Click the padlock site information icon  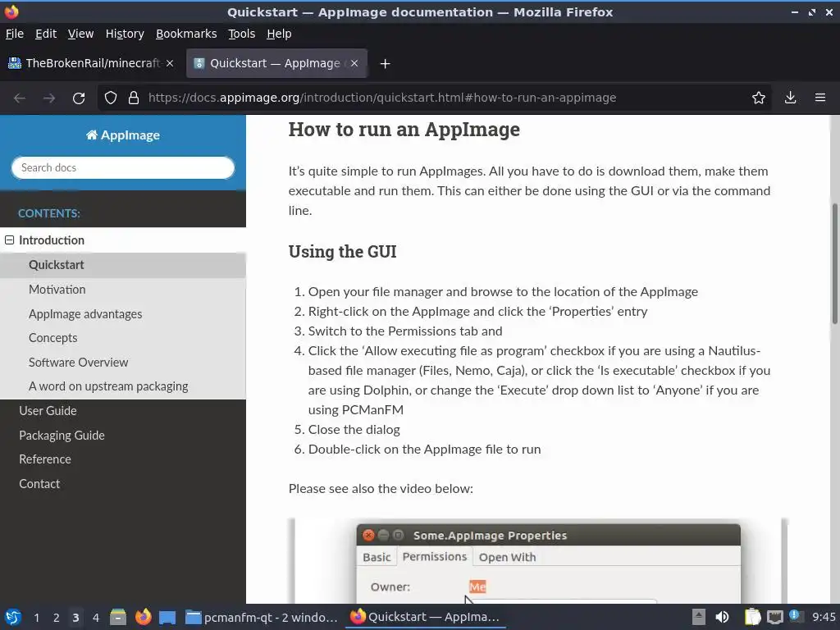click(134, 98)
